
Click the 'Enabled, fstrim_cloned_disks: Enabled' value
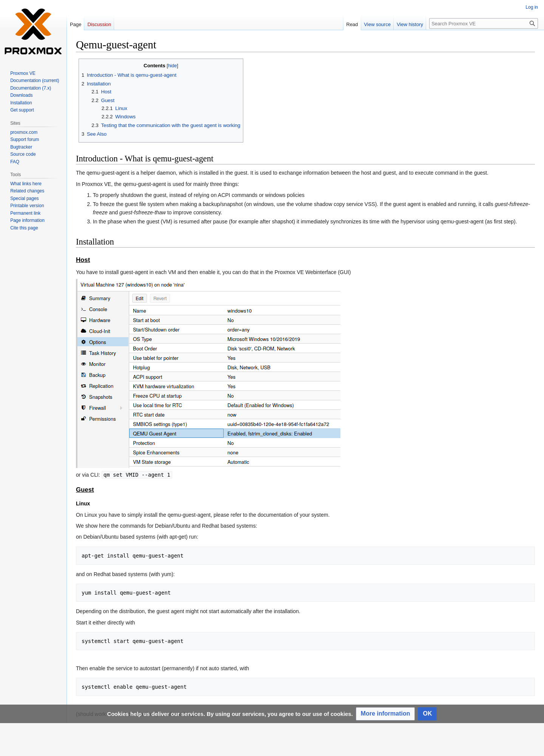(270, 434)
